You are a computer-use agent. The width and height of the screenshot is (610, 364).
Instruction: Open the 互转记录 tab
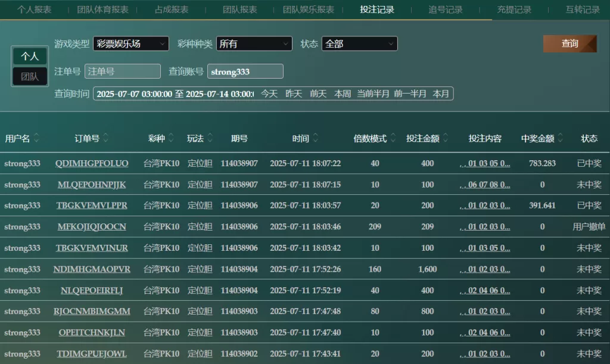[583, 10]
